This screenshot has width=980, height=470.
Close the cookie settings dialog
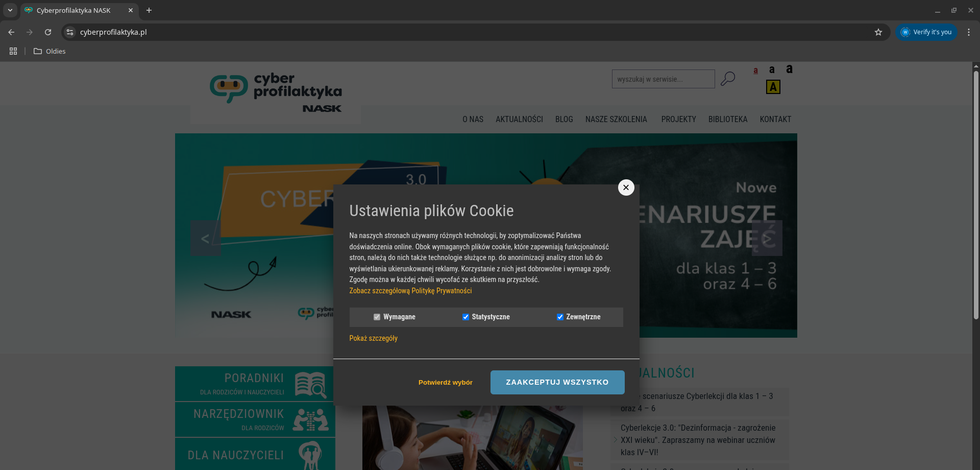tap(626, 187)
